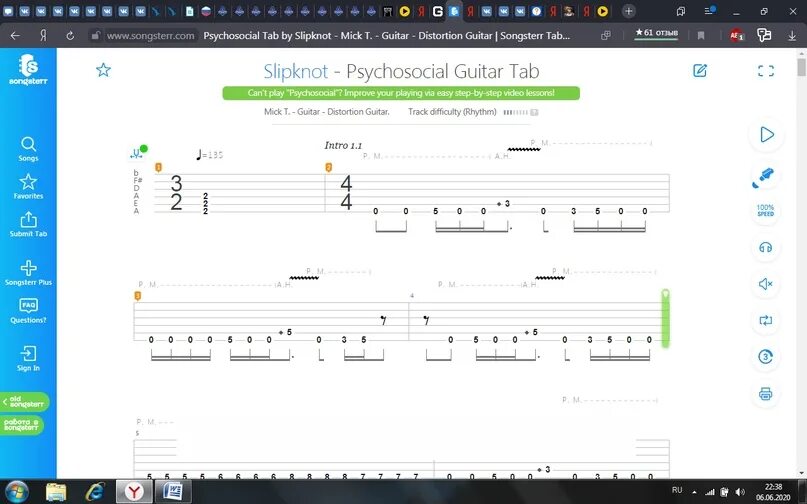This screenshot has width=807, height=504.
Task: Open the edit tab pencil icon
Action: (x=700, y=71)
